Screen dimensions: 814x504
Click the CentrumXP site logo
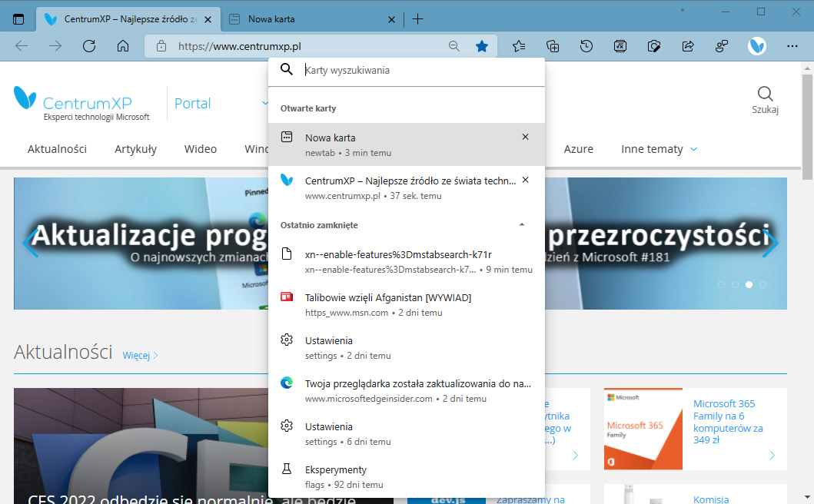click(81, 103)
